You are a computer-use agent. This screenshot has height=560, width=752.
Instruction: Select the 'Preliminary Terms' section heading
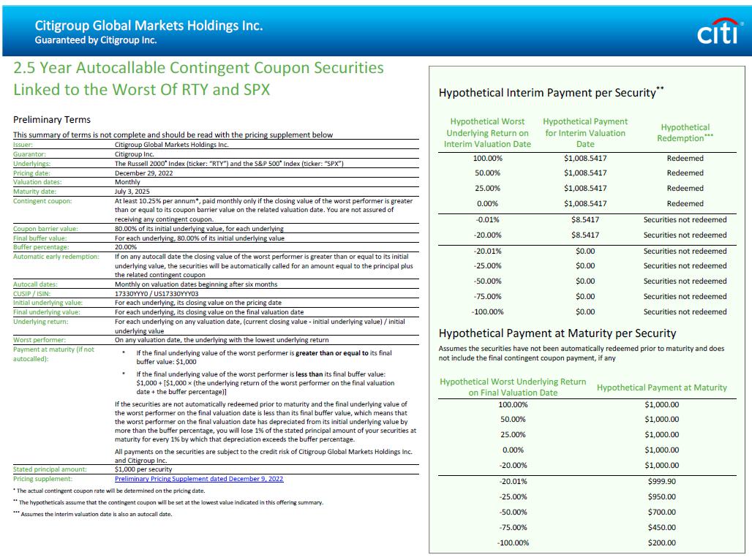(x=52, y=119)
